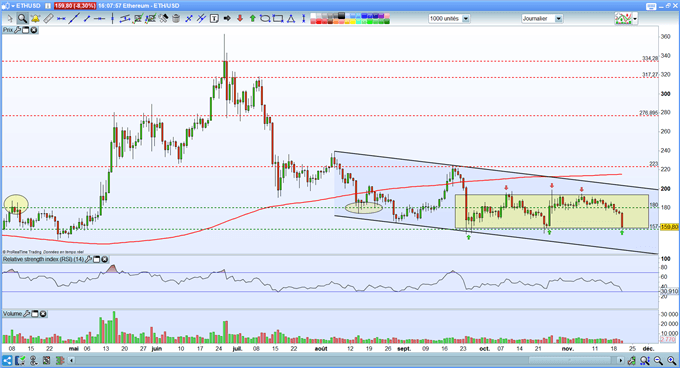Open RSI indicator wrench settings
This screenshot has height=368, width=680.
[x=88, y=259]
